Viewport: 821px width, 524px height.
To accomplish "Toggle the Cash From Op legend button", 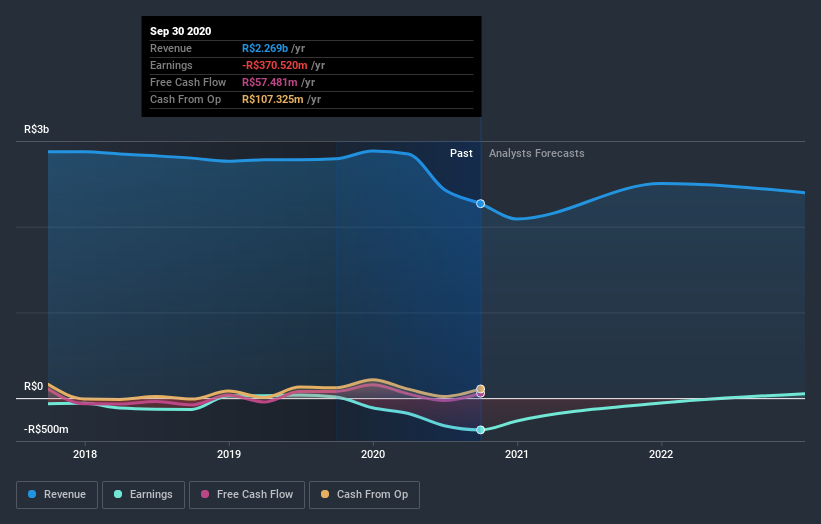I will 364,495.
